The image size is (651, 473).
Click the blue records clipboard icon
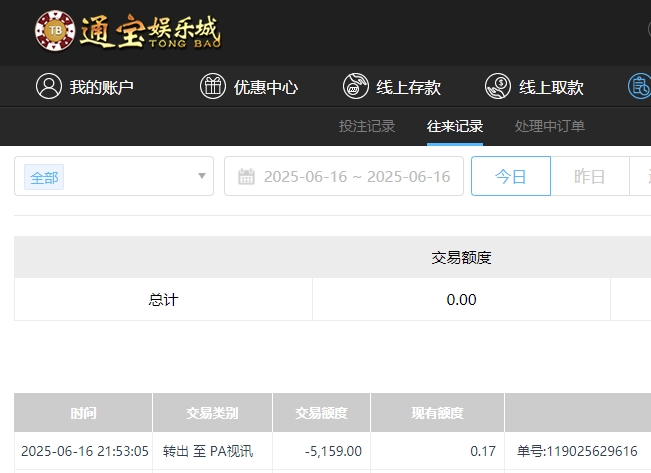[639, 86]
